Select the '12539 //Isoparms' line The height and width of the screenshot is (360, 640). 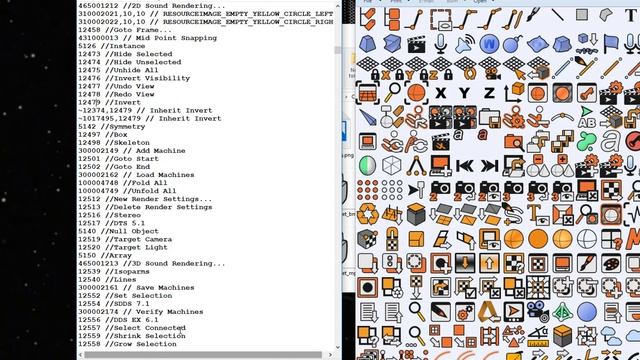[x=114, y=271]
